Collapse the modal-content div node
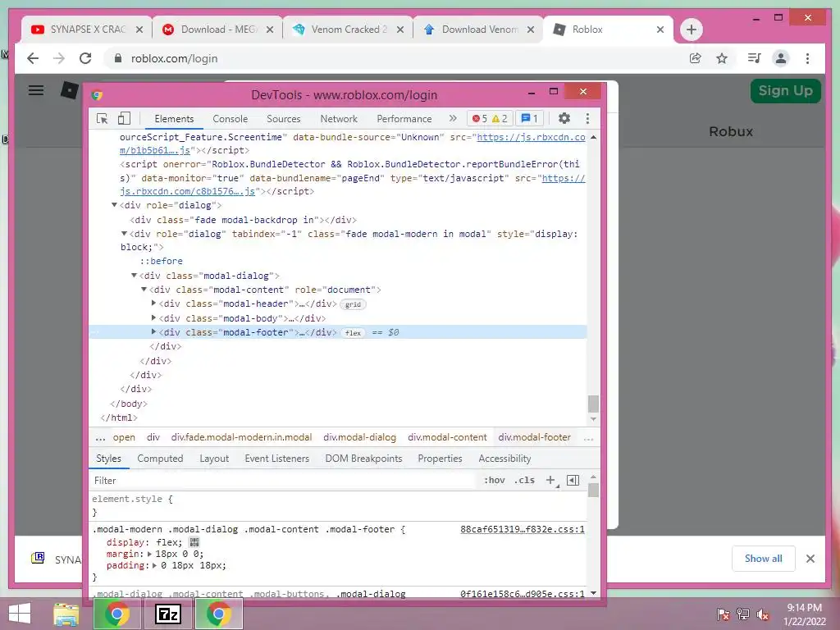Image resolution: width=840 pixels, height=630 pixels. pyautogui.click(x=144, y=290)
